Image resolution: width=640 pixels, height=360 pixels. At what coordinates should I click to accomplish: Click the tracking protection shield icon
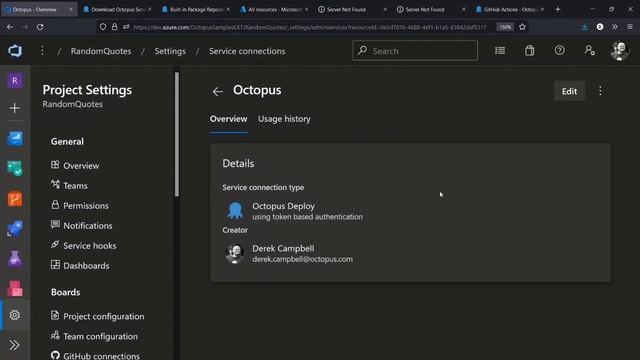tap(103, 27)
